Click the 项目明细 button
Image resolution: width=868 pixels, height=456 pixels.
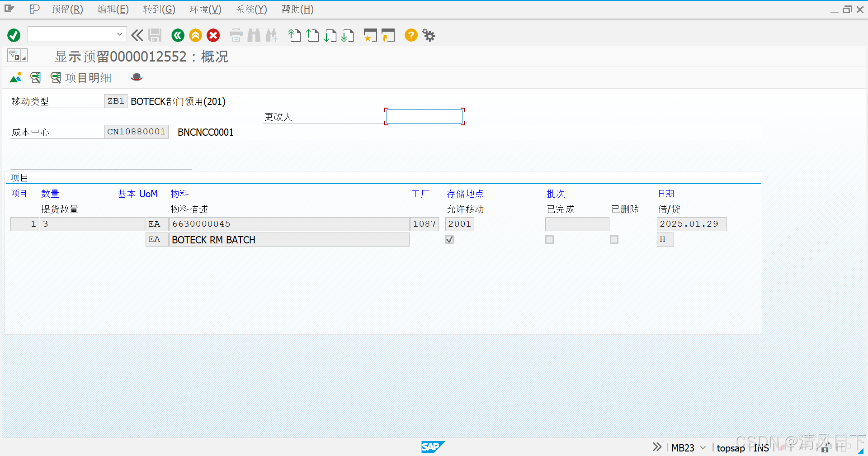(88, 77)
